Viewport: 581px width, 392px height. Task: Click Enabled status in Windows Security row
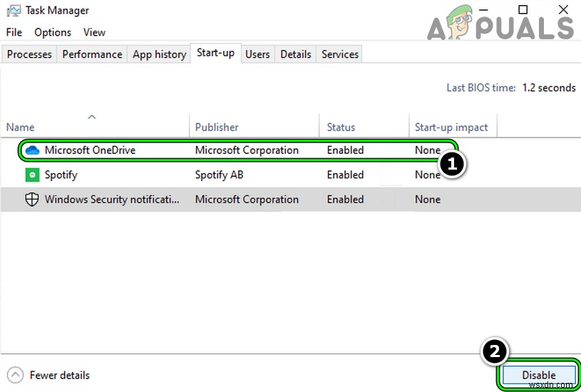[345, 200]
